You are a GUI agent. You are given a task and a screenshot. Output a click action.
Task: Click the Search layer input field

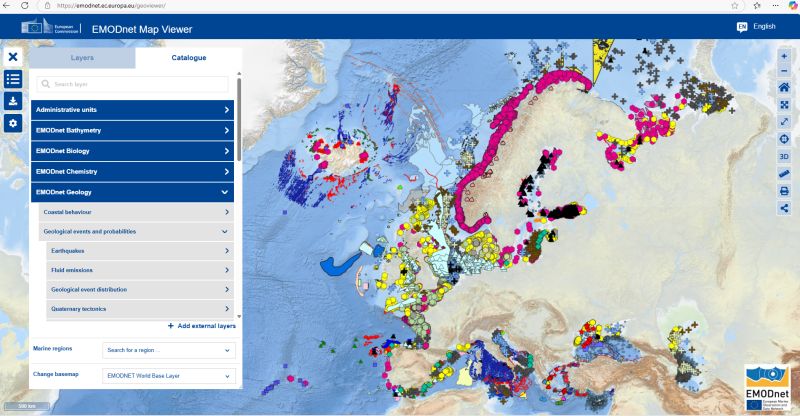click(x=134, y=85)
